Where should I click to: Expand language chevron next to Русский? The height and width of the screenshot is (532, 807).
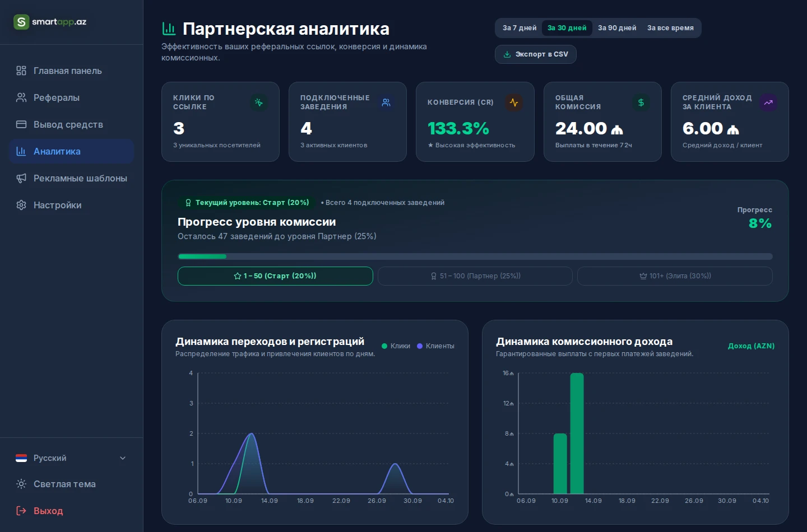click(123, 458)
